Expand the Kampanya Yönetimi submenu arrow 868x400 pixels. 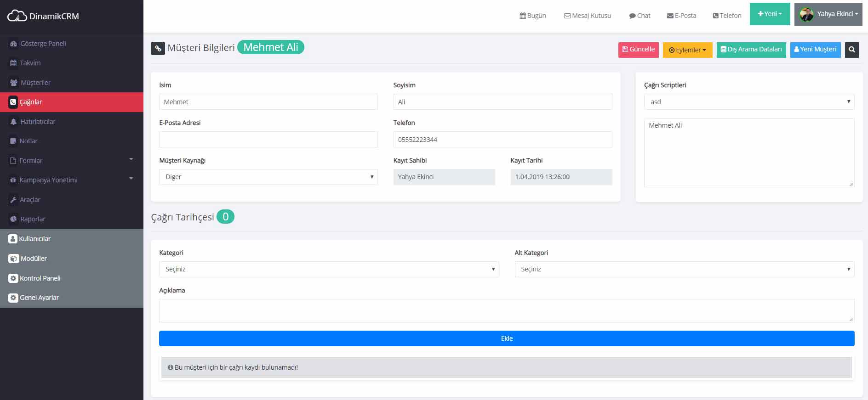click(x=131, y=179)
